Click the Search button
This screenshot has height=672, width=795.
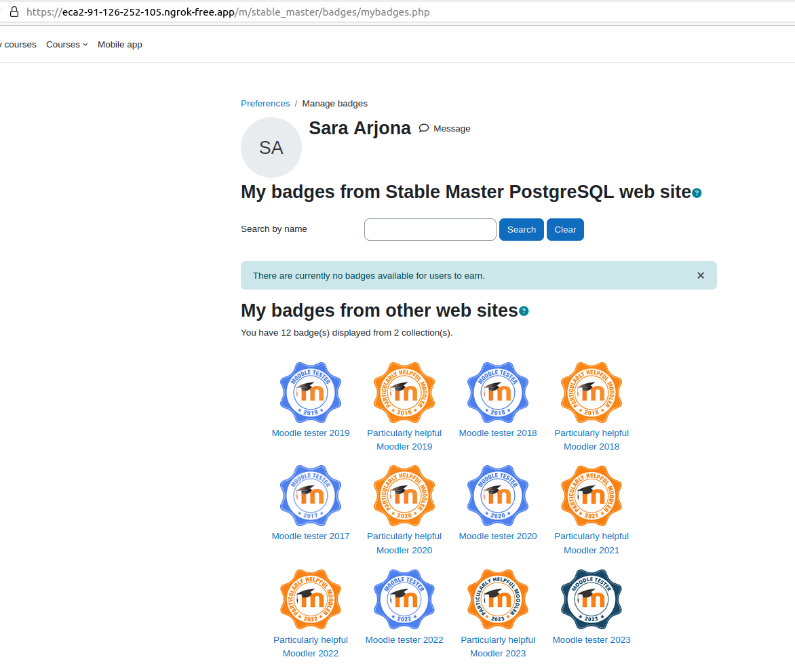point(521,230)
